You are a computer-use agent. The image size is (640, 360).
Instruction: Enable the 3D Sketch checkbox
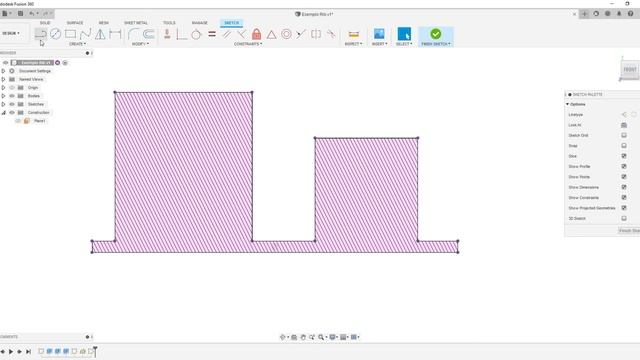coord(624,218)
